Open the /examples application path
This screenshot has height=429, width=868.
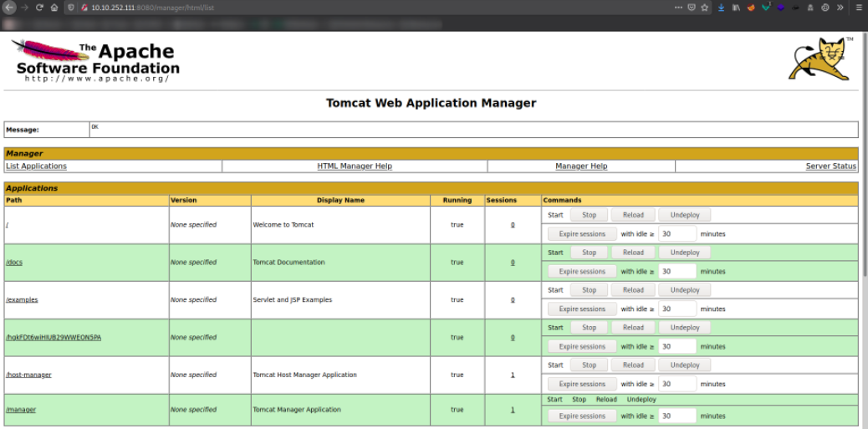pyautogui.click(x=22, y=300)
